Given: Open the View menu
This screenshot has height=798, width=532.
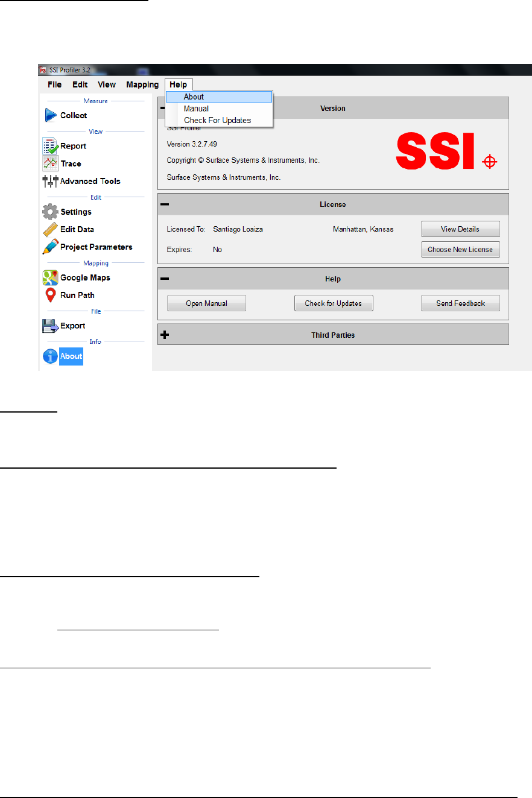Looking at the screenshot, I should tap(107, 85).
